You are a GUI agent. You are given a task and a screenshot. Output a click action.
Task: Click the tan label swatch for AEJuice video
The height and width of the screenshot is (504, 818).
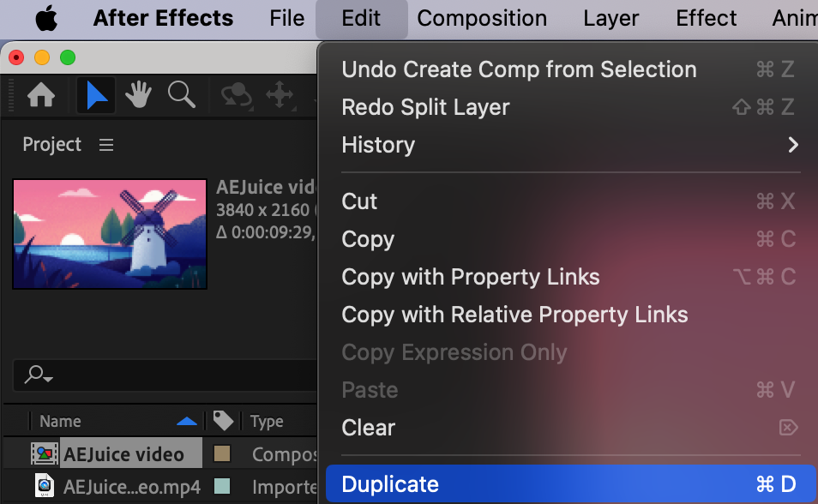click(222, 454)
